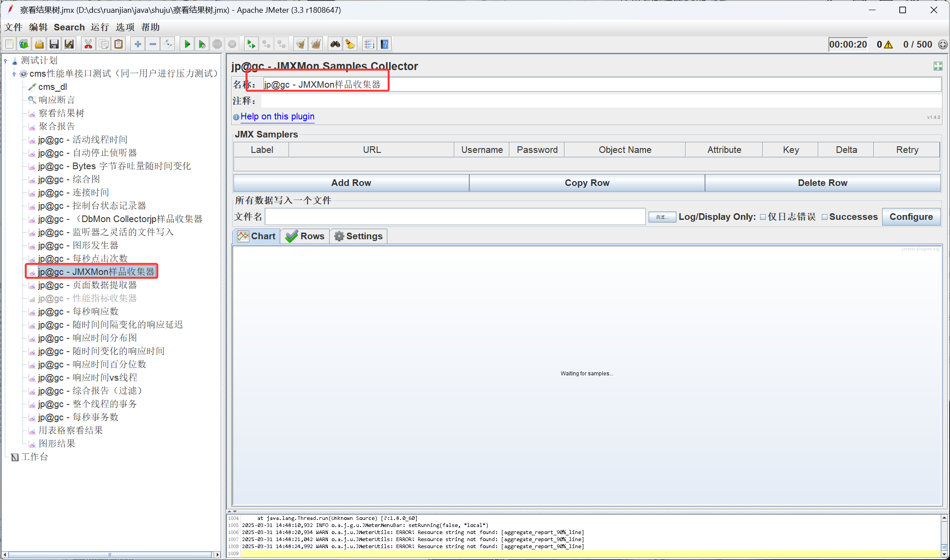
Task: Click the Save test plan floppy icon
Action: click(54, 44)
